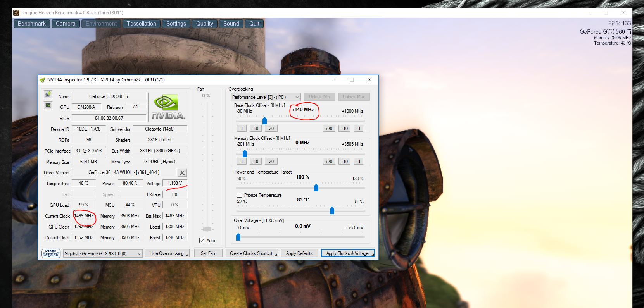644x308 pixels.
Task: Click Memory Clock -1 step button
Action: 241,162
